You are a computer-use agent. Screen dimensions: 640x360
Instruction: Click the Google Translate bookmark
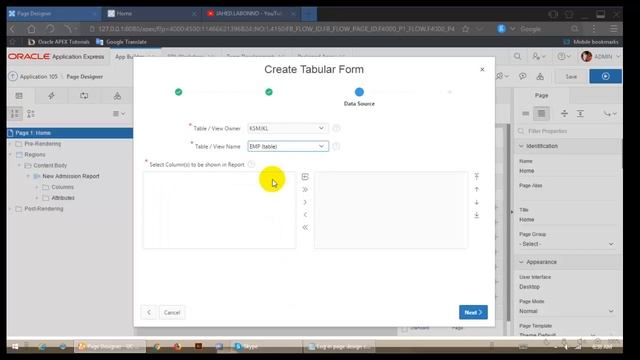coord(121,42)
